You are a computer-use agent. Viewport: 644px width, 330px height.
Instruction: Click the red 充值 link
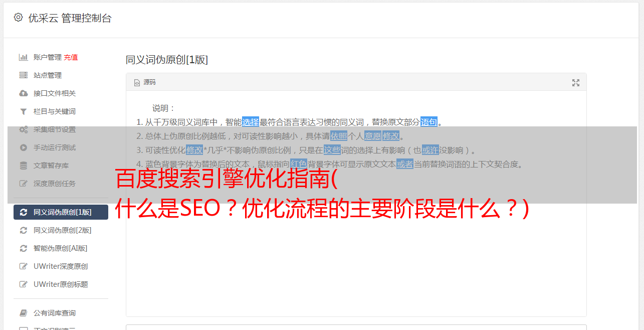click(x=71, y=57)
